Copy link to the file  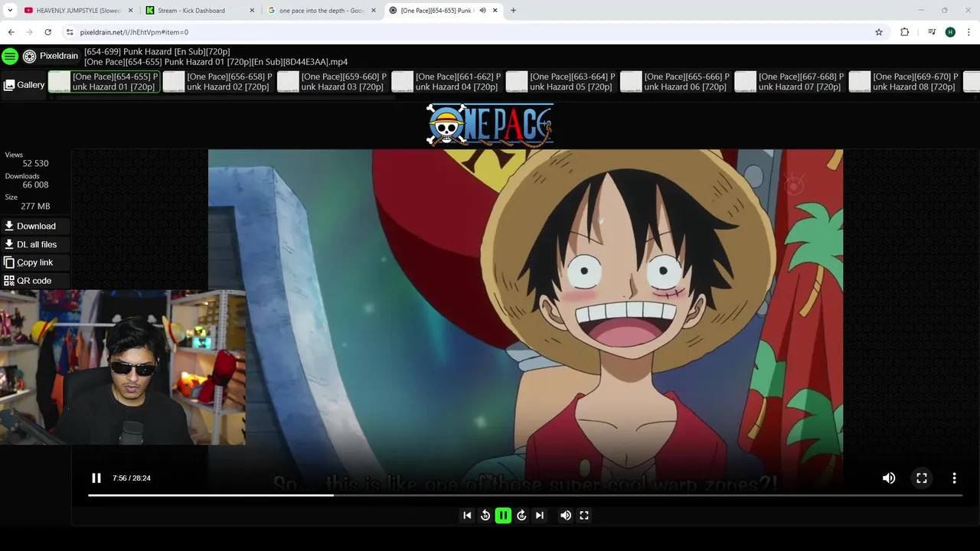pyautogui.click(x=35, y=262)
